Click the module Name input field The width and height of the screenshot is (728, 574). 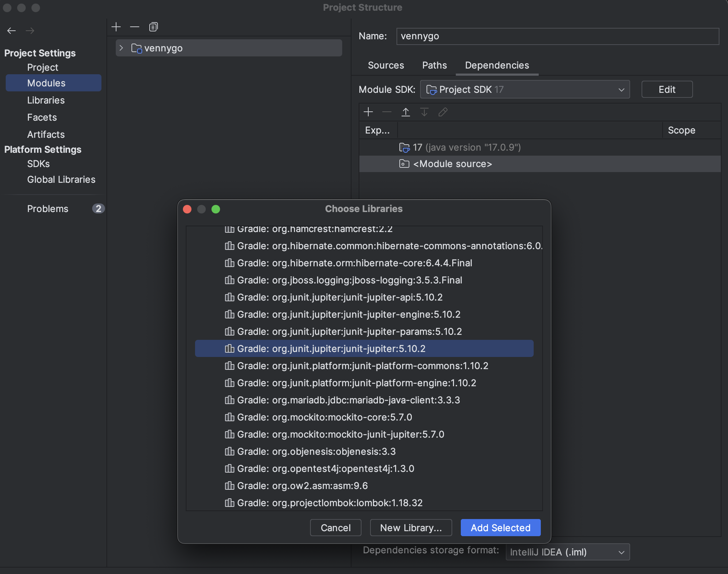tap(557, 36)
